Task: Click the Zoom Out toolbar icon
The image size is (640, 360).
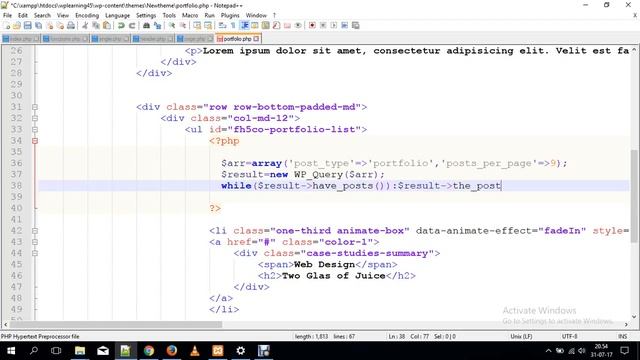Action: point(183,25)
